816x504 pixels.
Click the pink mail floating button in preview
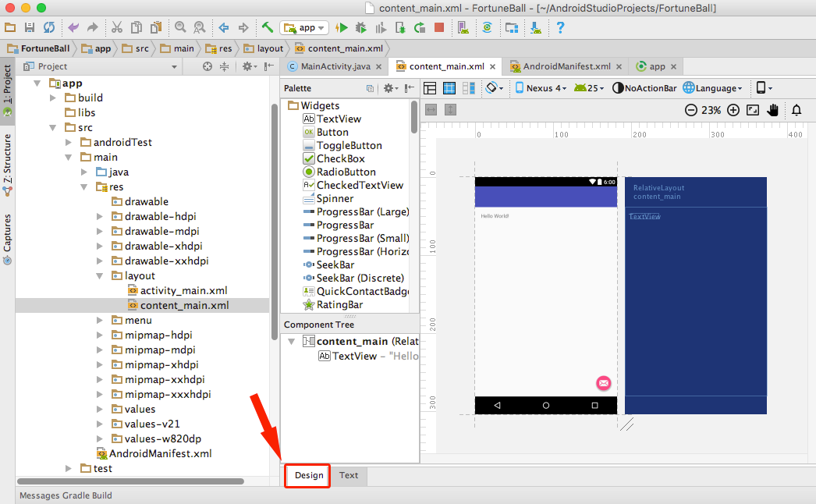pos(603,382)
